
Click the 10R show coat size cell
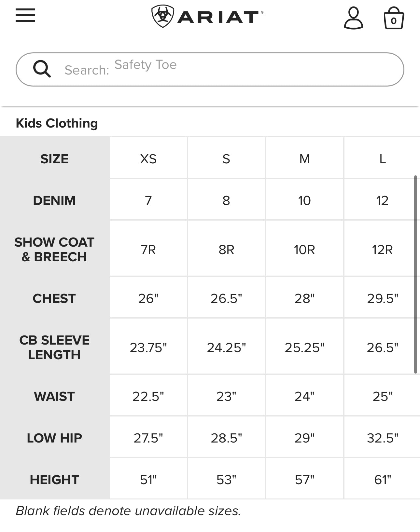[x=304, y=250]
